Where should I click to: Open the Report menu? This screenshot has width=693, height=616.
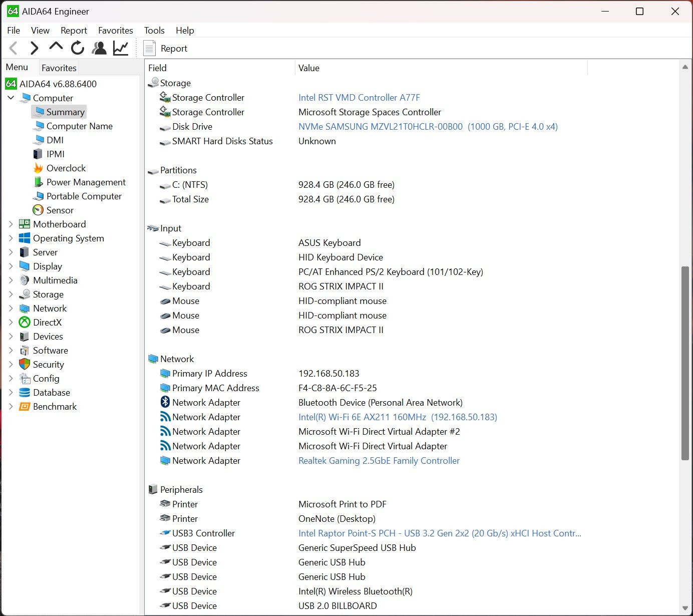tap(74, 31)
